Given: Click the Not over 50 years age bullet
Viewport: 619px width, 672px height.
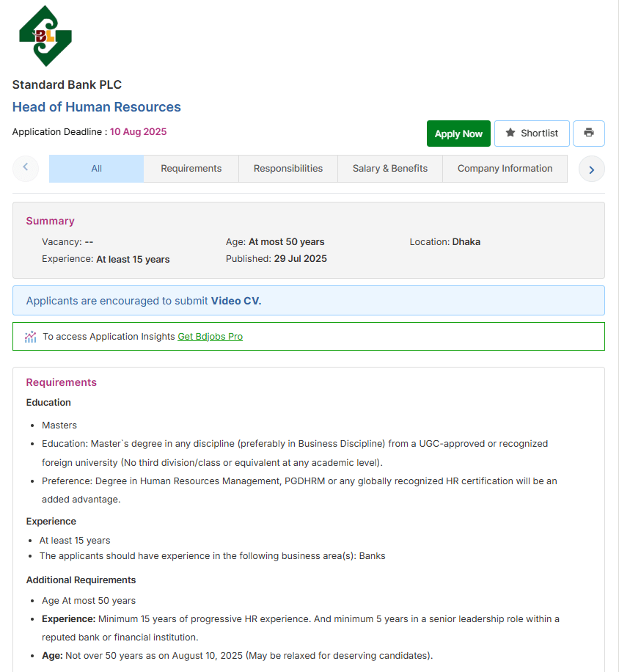Looking at the screenshot, I should pyautogui.click(x=238, y=656).
